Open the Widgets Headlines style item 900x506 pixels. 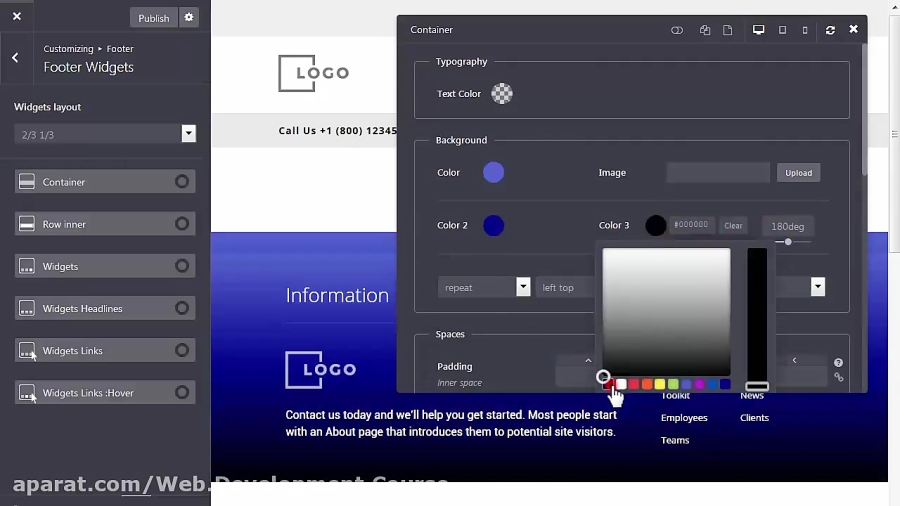(105, 309)
